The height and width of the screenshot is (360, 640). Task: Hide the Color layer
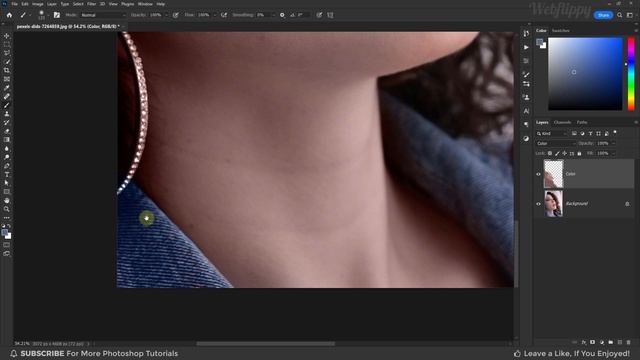tap(538, 174)
